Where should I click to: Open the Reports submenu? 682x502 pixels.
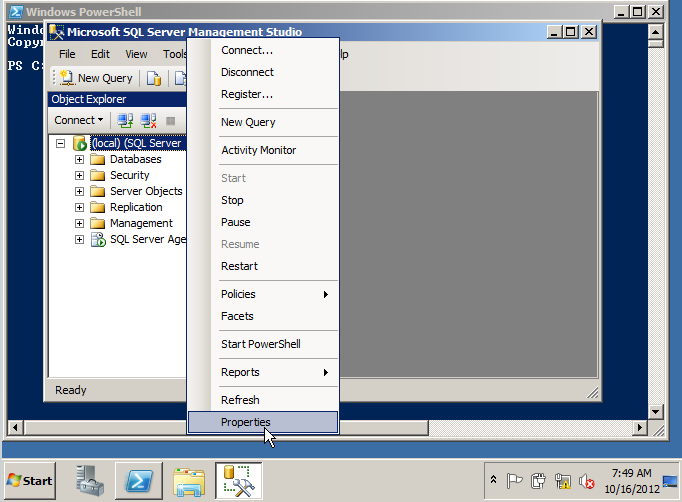pyautogui.click(x=263, y=372)
